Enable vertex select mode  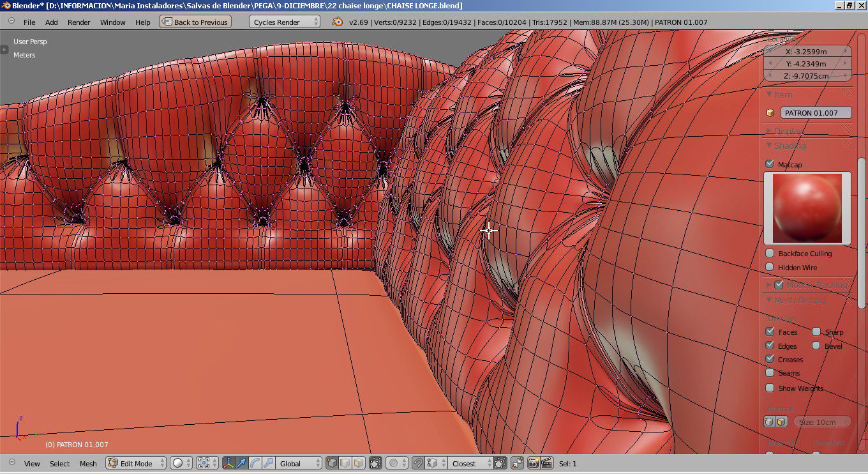(332, 463)
